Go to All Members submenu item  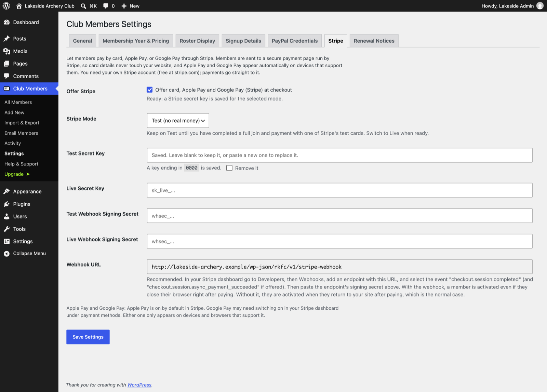coord(18,102)
